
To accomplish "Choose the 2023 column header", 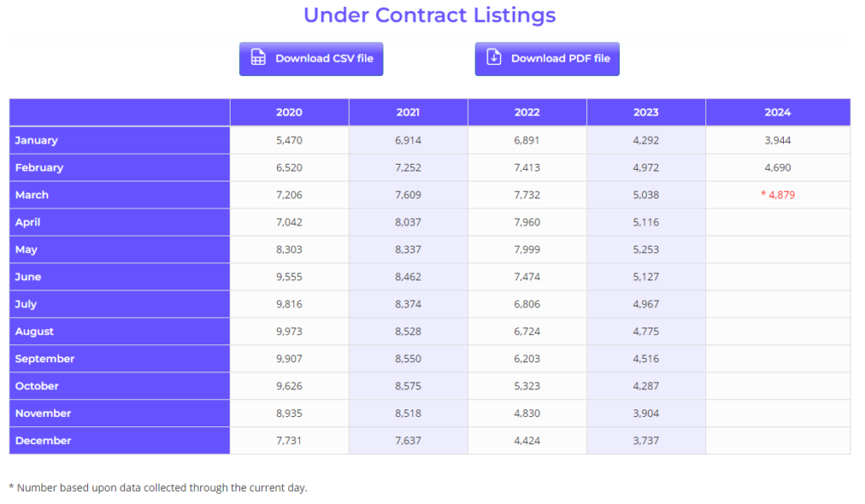I will 646,112.
